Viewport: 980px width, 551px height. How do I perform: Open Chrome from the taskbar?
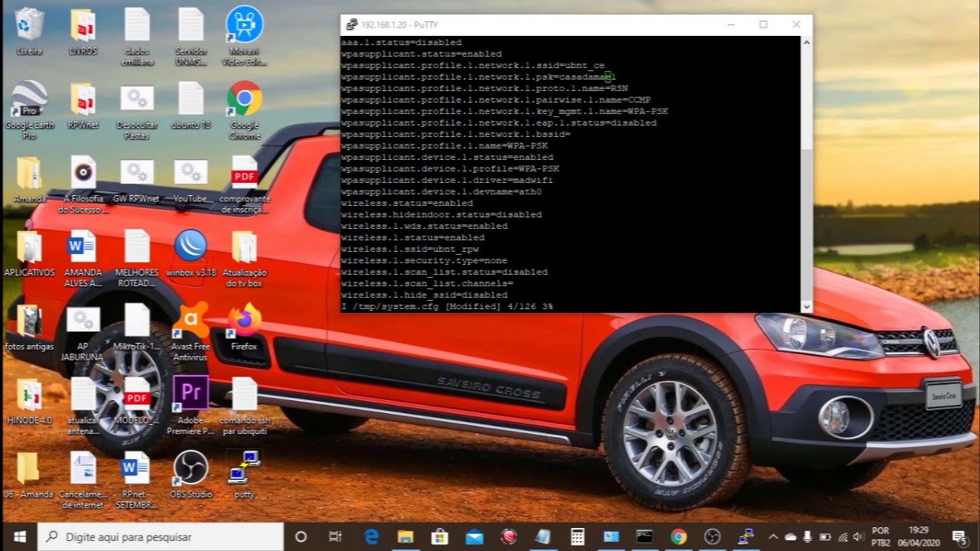(x=678, y=536)
